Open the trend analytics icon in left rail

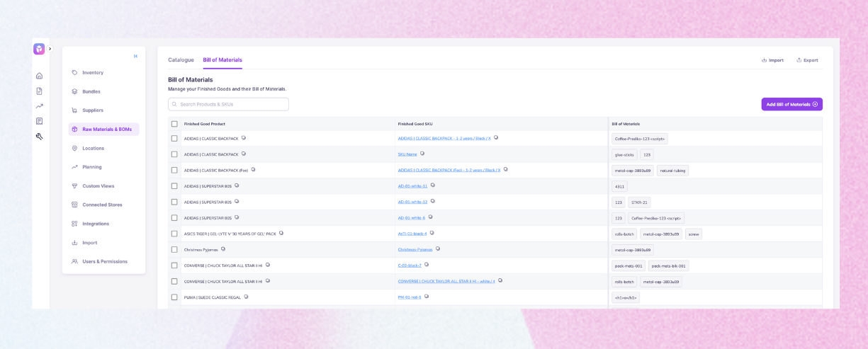click(40, 106)
